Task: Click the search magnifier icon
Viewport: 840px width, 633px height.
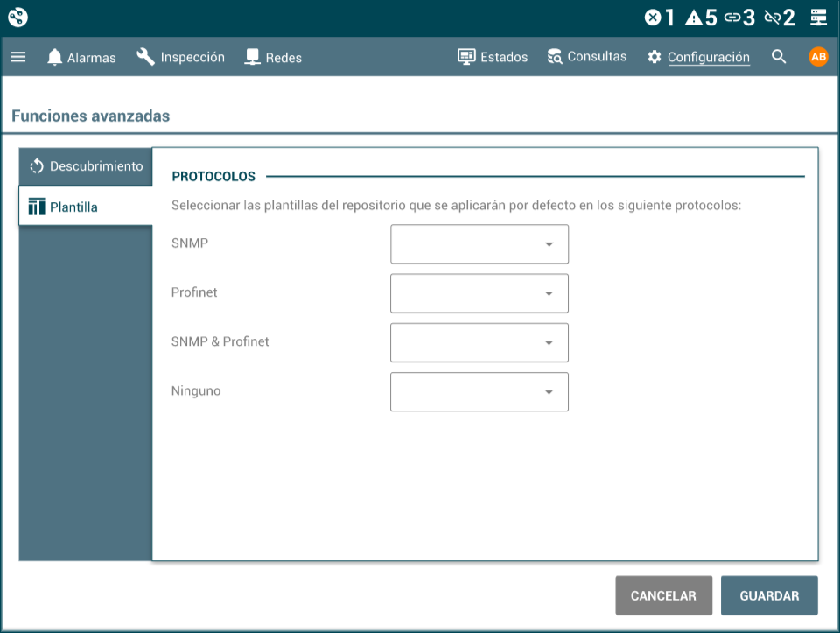Action: tap(779, 56)
